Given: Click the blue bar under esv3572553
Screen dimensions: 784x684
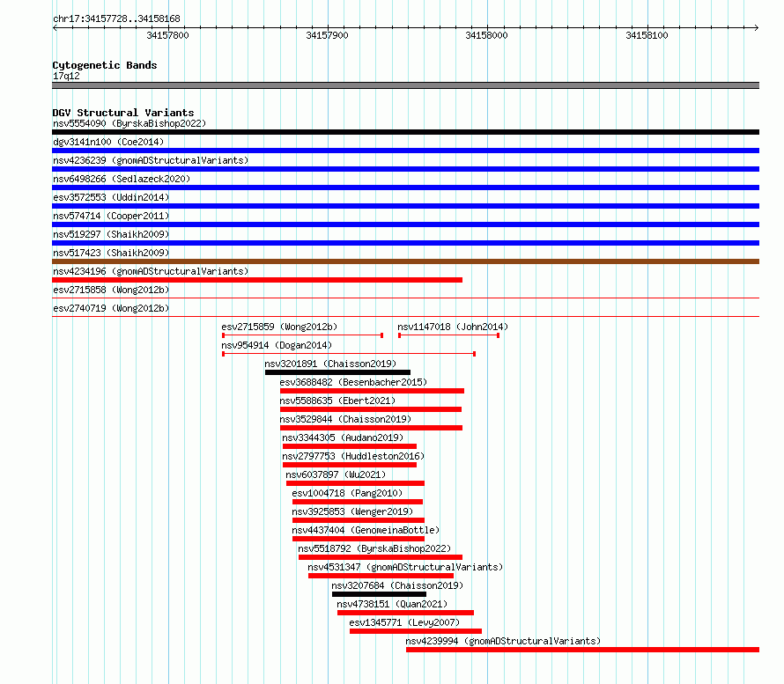Looking at the screenshot, I should (405, 206).
